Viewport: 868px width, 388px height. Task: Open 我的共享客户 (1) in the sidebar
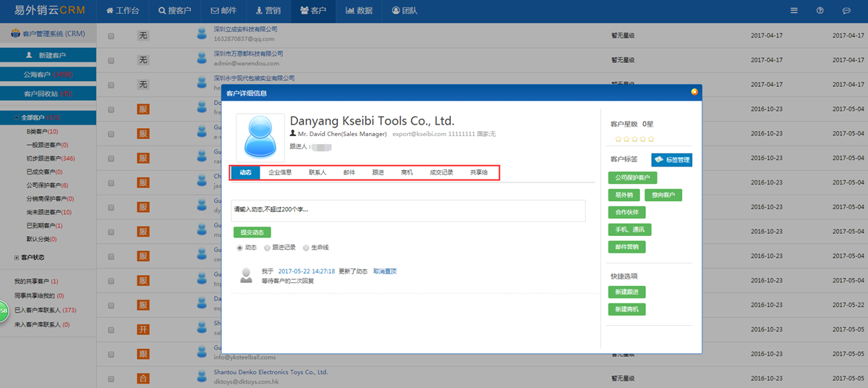(36, 281)
